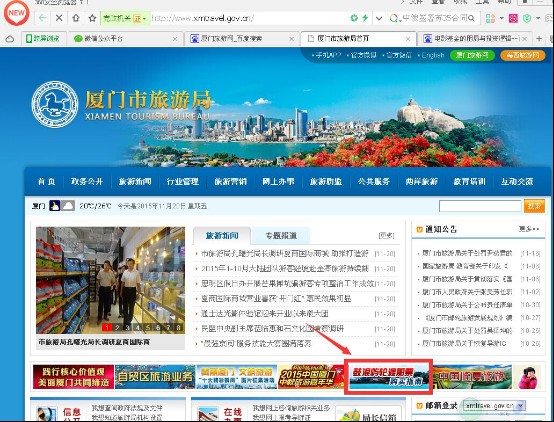Open a new tab with plus button
Image resolution: width=554 pixels, height=422 pixels.
(539, 39)
